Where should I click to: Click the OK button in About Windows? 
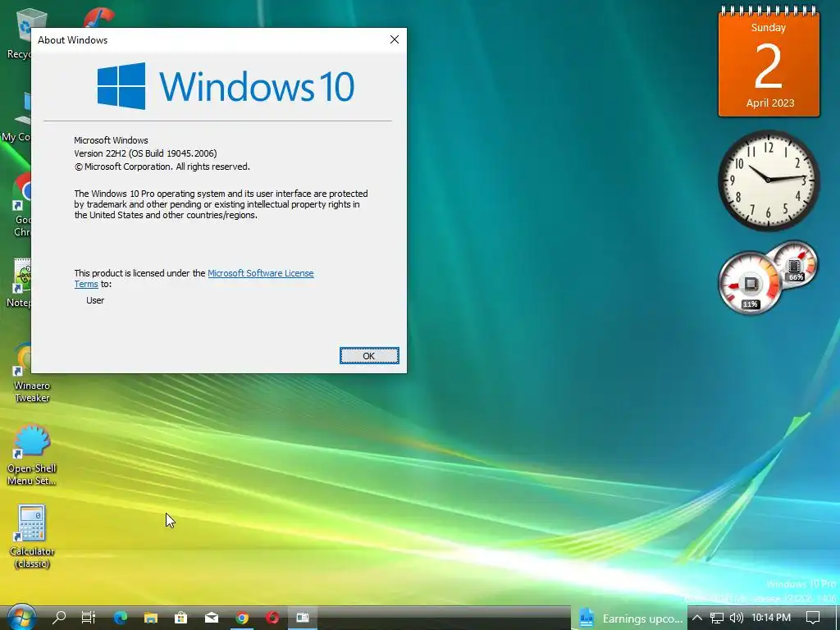369,356
